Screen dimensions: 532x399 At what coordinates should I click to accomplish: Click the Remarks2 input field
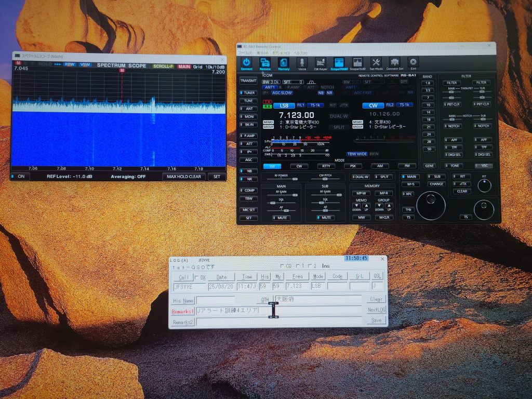279,322
